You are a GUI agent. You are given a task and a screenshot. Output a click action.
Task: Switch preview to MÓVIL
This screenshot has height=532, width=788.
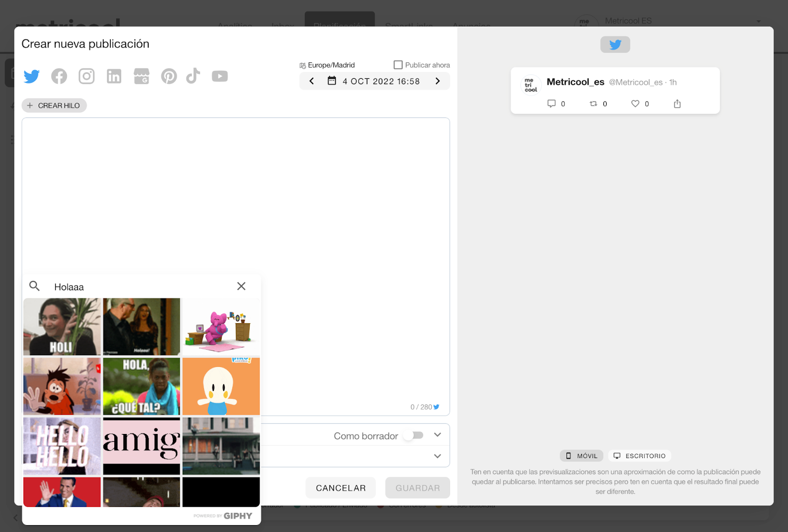[x=582, y=456]
